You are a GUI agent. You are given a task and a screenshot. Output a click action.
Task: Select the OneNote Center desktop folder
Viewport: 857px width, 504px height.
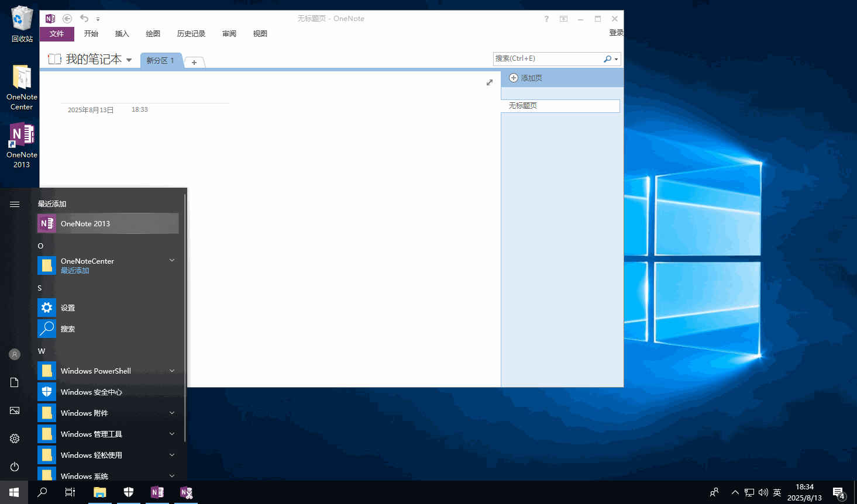[22, 88]
